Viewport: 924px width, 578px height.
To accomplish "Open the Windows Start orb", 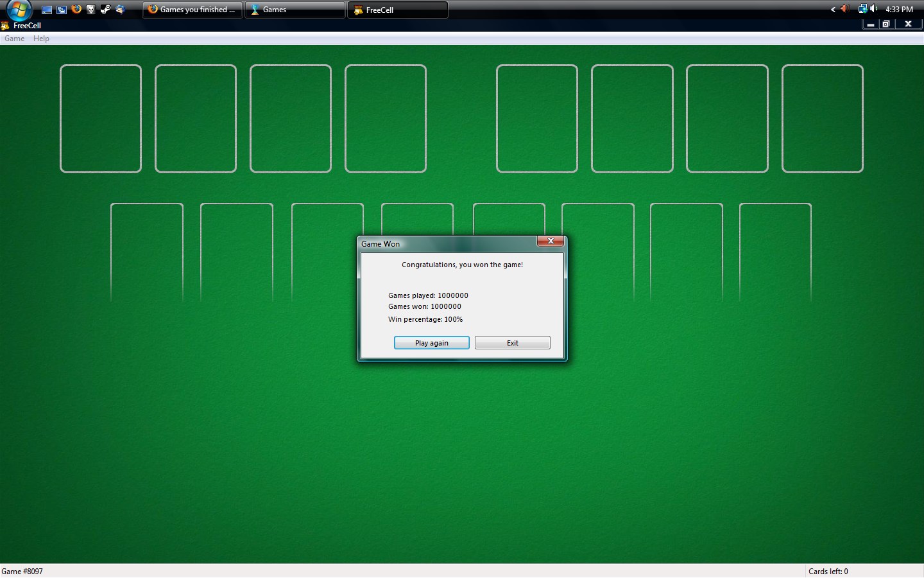I will click(19, 10).
